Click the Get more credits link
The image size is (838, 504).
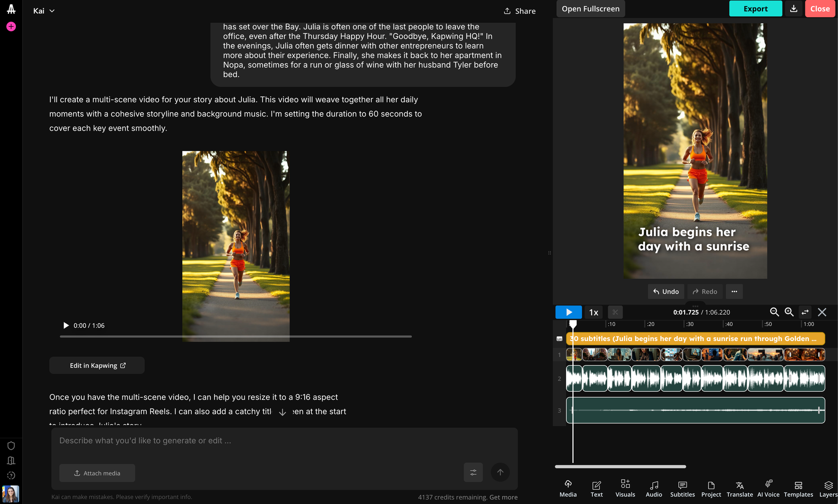503,497
